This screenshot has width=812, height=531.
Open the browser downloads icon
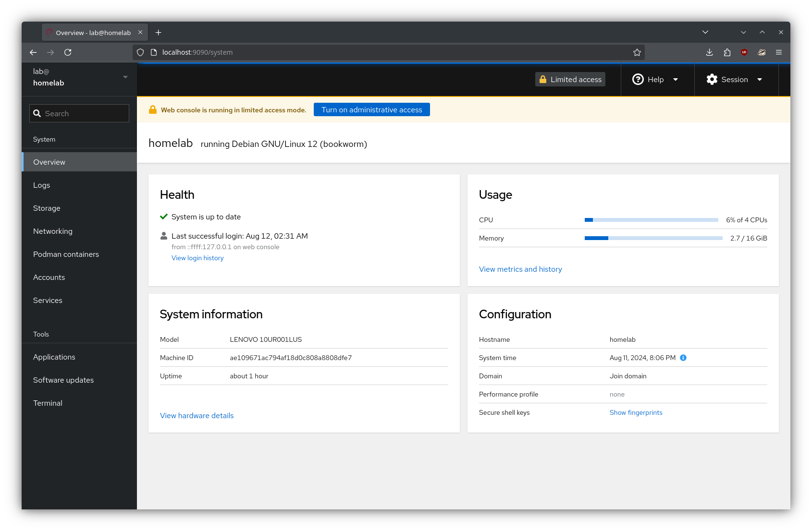point(709,52)
